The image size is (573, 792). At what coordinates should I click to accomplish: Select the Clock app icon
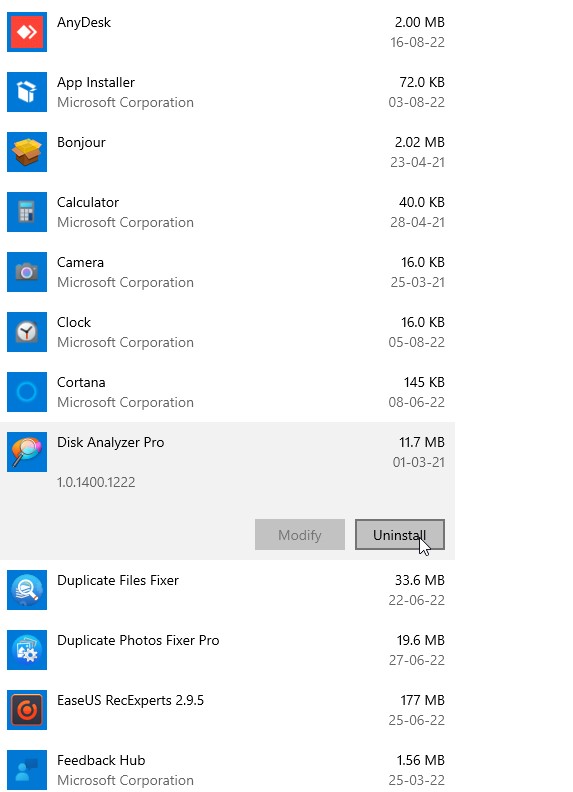click(27, 332)
